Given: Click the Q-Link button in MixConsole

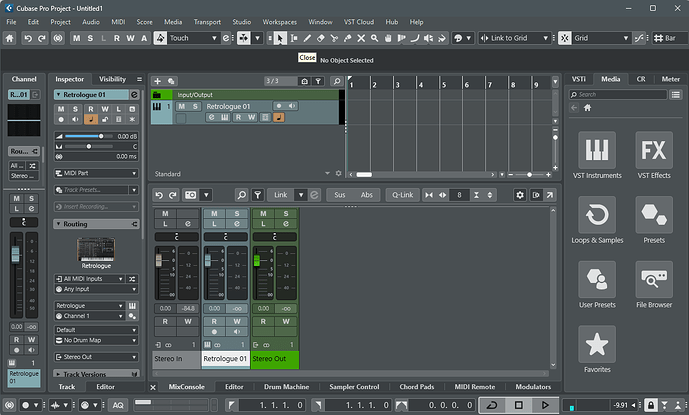Looking at the screenshot, I should (x=403, y=195).
